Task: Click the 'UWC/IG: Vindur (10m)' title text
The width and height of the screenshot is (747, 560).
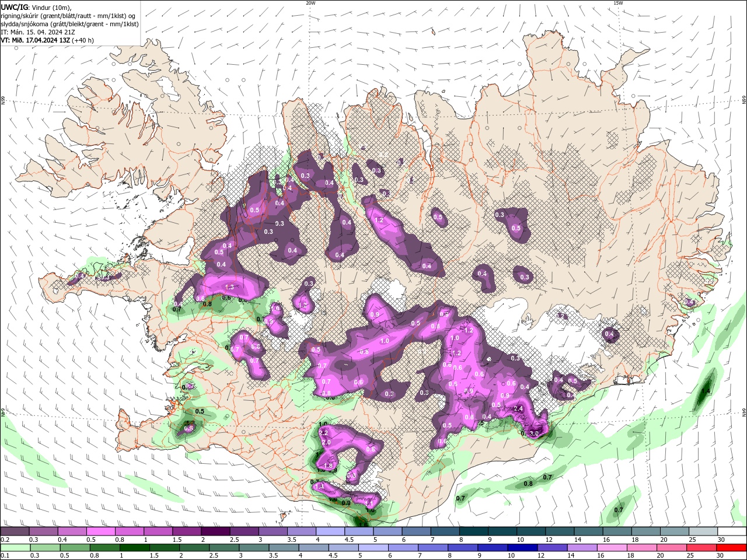Action: point(37,7)
